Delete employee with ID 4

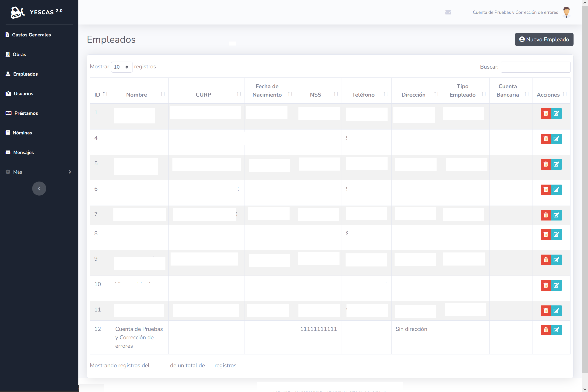click(546, 139)
